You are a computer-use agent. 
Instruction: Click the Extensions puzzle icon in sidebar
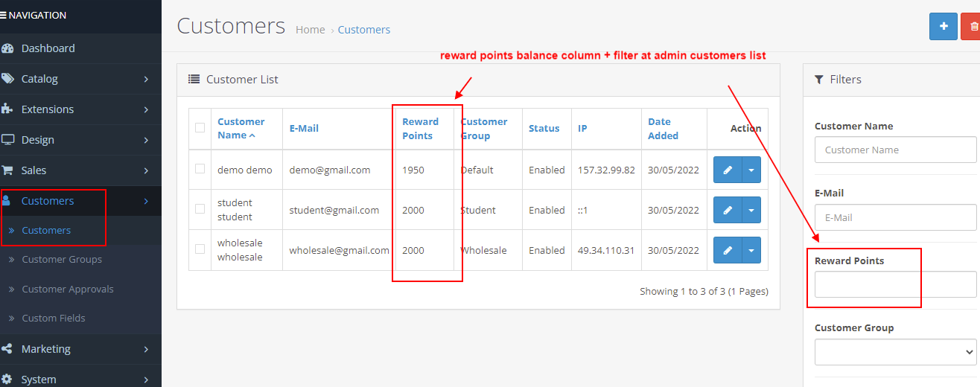(x=8, y=109)
